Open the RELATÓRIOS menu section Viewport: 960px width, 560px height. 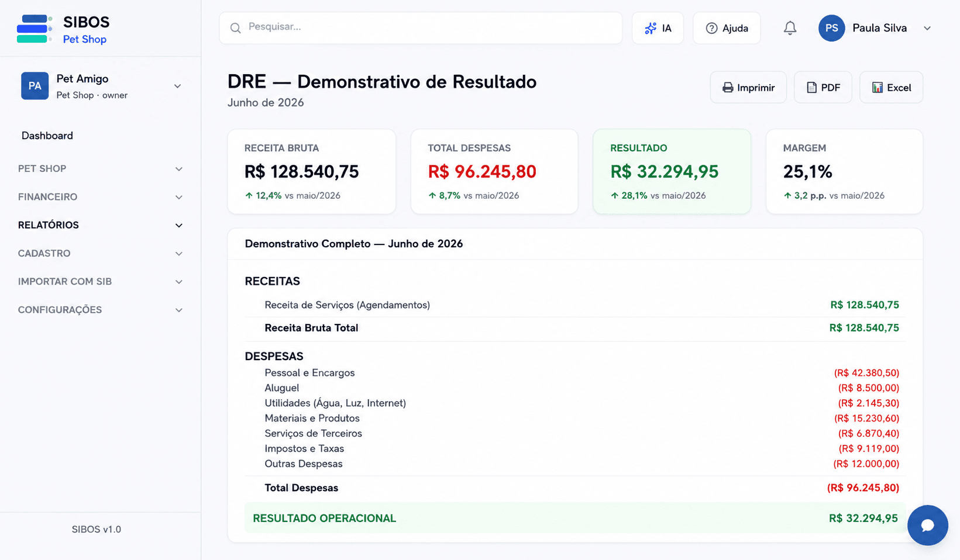[x=49, y=225]
